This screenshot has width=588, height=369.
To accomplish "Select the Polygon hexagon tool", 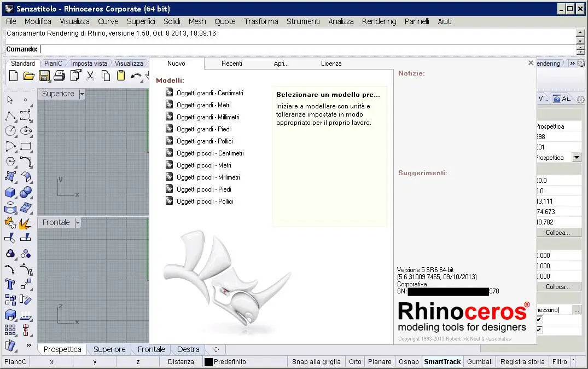I will [x=10, y=162].
